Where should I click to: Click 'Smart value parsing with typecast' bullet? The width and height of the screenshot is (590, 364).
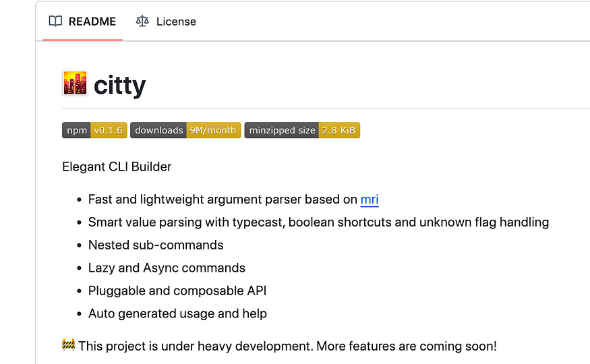coord(319,222)
